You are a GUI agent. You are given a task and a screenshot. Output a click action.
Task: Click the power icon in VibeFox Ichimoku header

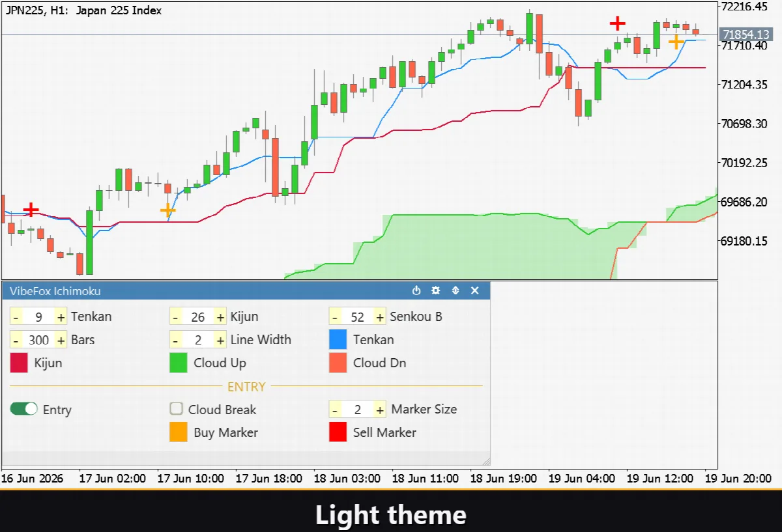(x=417, y=290)
